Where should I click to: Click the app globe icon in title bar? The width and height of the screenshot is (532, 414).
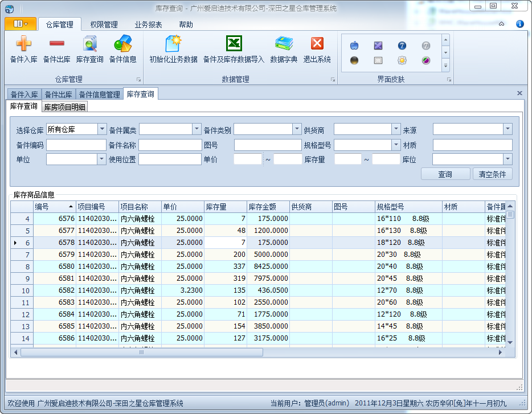10,9
